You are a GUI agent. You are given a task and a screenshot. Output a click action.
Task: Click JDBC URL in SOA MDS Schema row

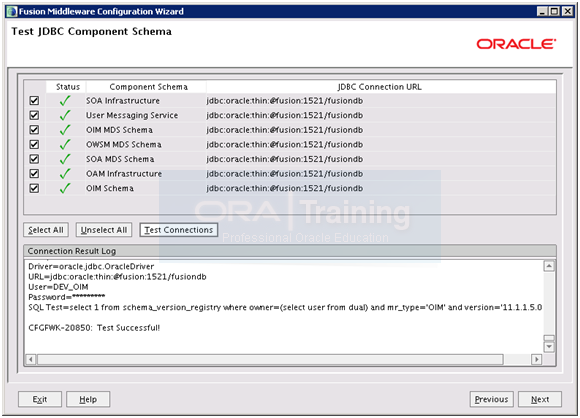click(284, 159)
